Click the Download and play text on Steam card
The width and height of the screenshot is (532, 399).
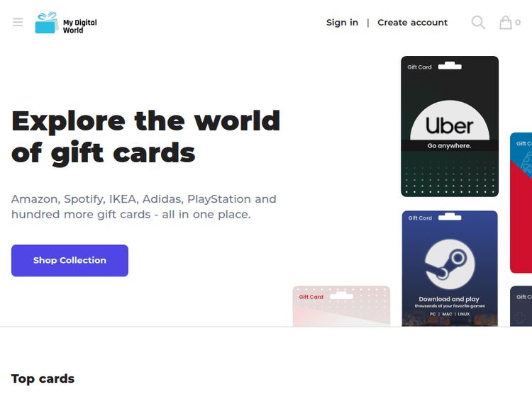point(449,299)
